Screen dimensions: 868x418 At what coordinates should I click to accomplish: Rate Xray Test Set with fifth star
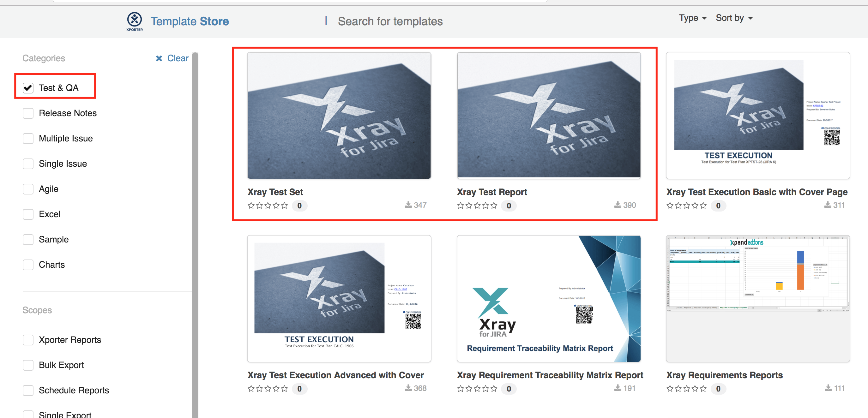tap(284, 206)
